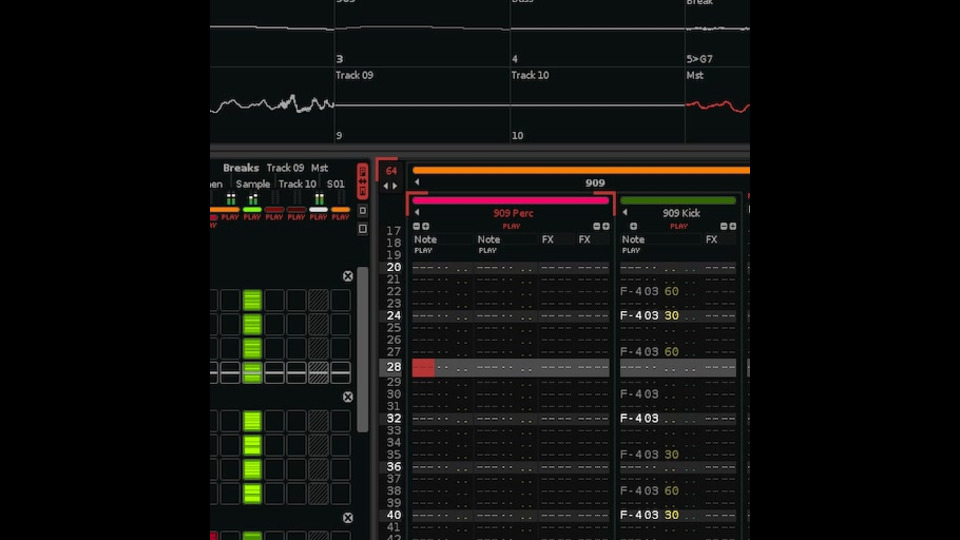Click line number 28 in the pattern editor
This screenshot has height=540, width=960.
393,367
